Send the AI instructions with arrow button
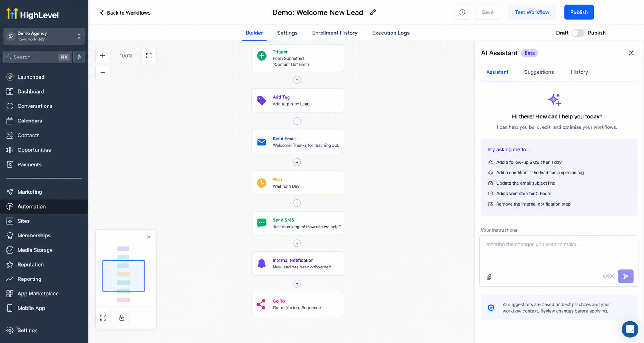The height and width of the screenshot is (343, 644). 626,276
